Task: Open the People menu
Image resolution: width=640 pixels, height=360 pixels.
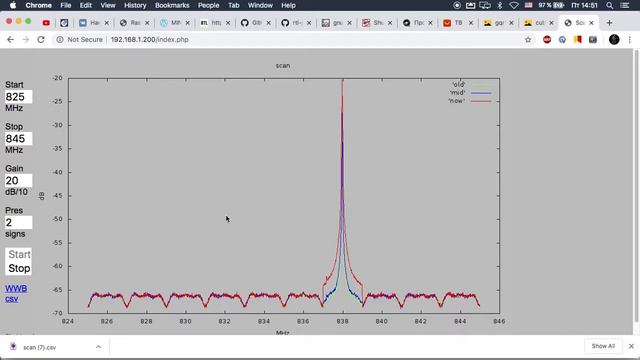Action: [209, 5]
